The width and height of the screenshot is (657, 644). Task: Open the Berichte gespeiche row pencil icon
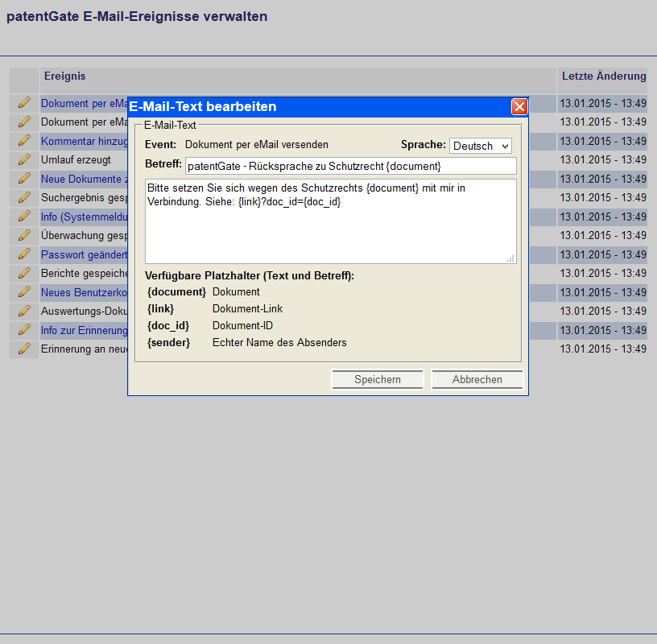24,273
